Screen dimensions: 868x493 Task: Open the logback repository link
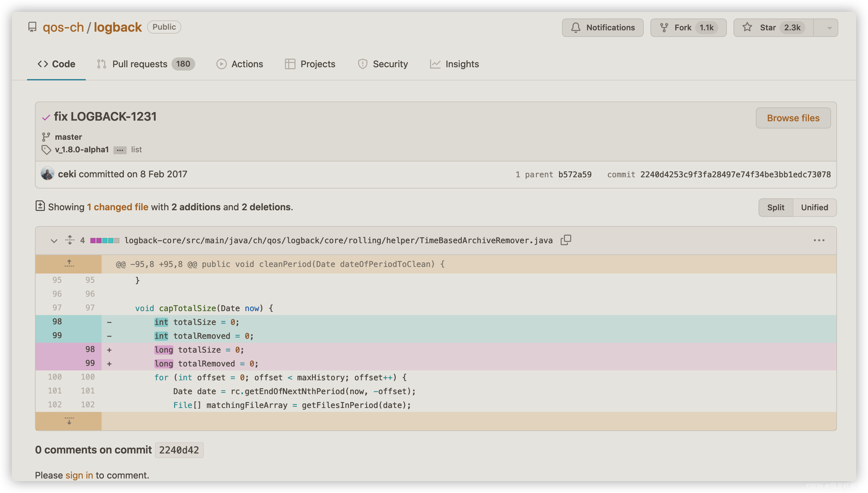117,27
